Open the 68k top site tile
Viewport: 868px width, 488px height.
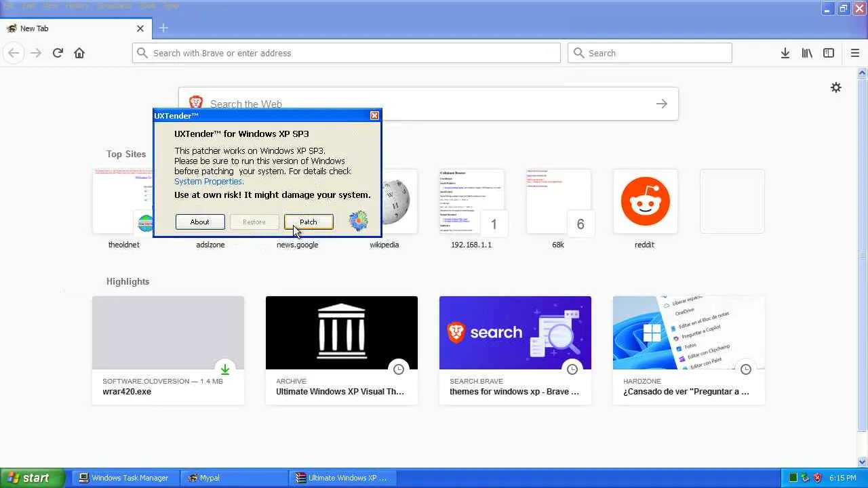coord(558,209)
